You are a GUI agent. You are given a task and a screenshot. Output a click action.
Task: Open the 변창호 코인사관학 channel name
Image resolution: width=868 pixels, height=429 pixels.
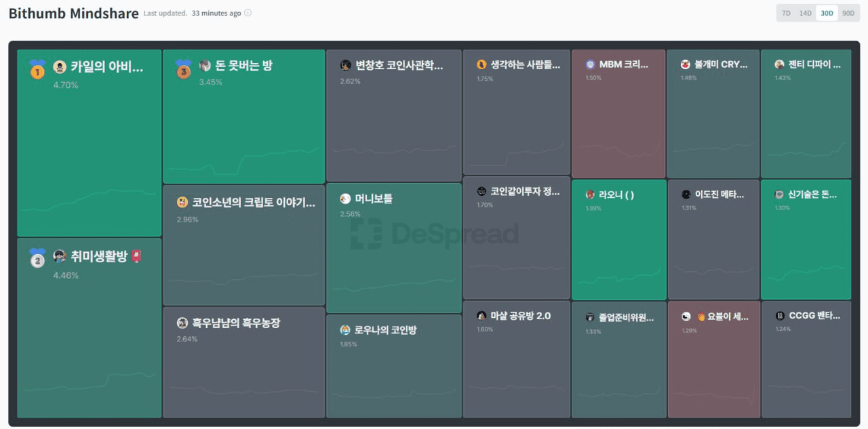pos(399,65)
